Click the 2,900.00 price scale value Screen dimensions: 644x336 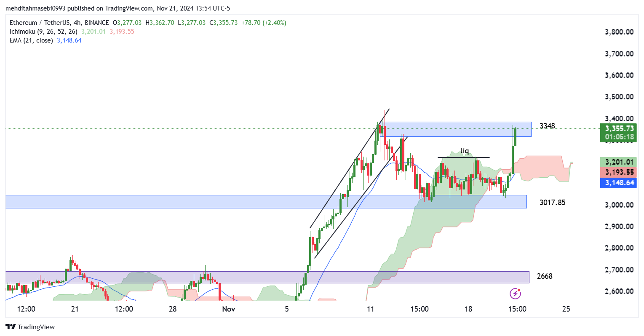click(619, 227)
